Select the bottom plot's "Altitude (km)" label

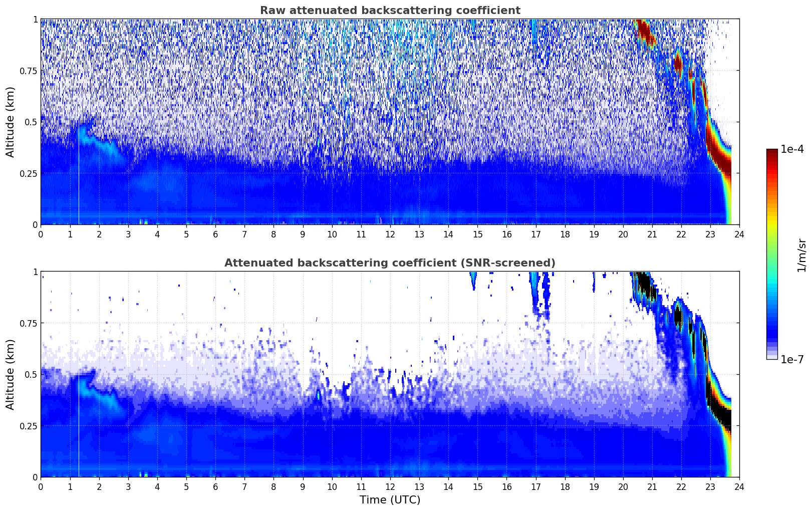[x=11, y=374]
